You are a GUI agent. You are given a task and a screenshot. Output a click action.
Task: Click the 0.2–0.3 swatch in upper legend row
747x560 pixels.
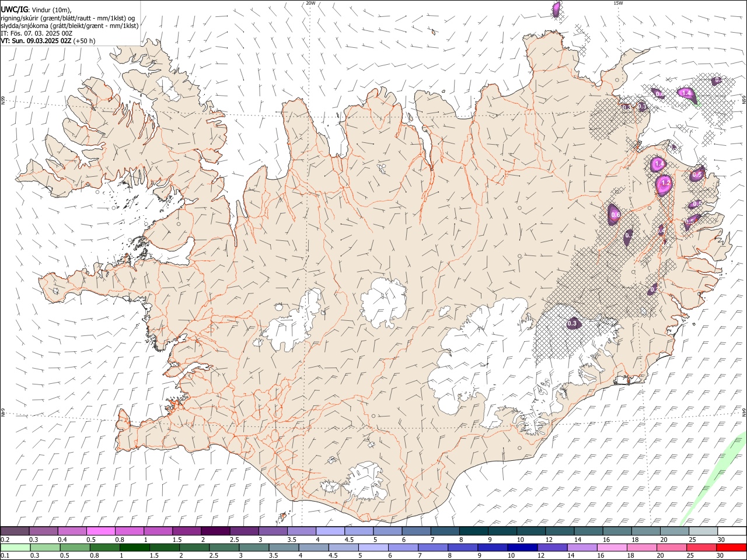pyautogui.click(x=15, y=531)
